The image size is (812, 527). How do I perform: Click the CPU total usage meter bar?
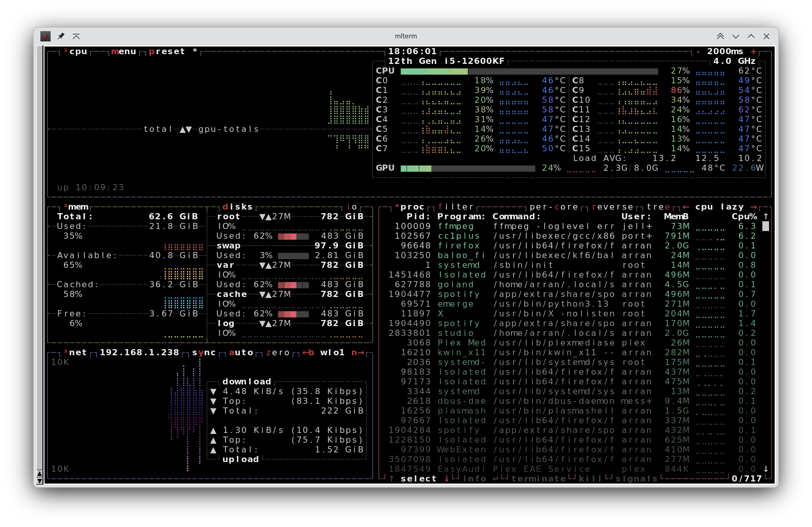529,71
